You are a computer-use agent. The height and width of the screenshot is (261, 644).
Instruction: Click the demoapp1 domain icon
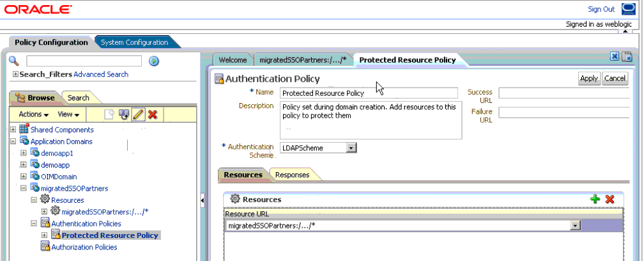pyautogui.click(x=34, y=153)
